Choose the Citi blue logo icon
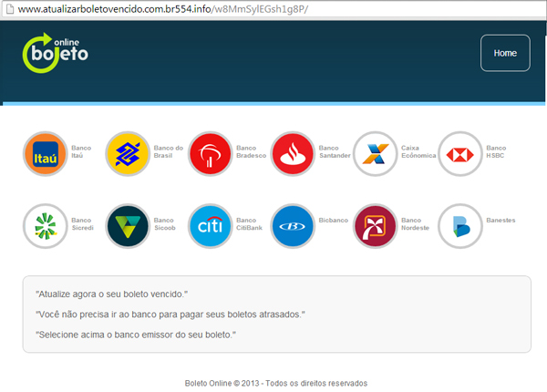Image resolution: width=547 pixels, height=392 pixels. tap(211, 225)
